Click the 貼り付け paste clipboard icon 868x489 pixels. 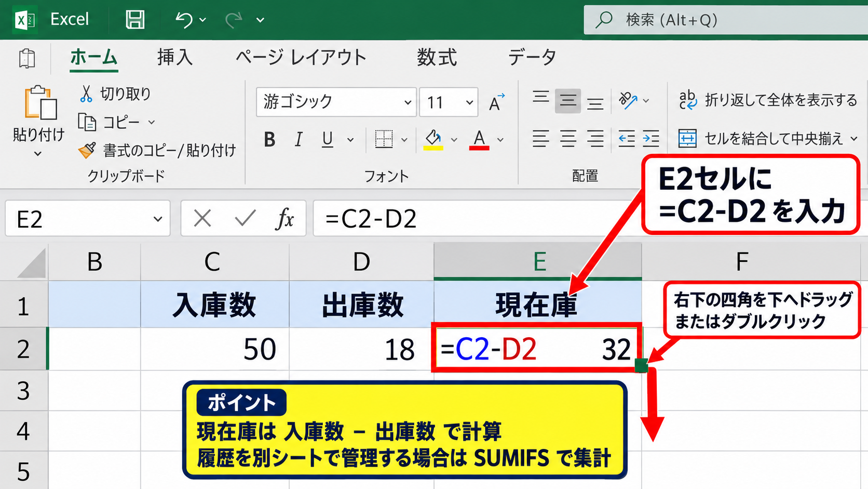tap(40, 102)
